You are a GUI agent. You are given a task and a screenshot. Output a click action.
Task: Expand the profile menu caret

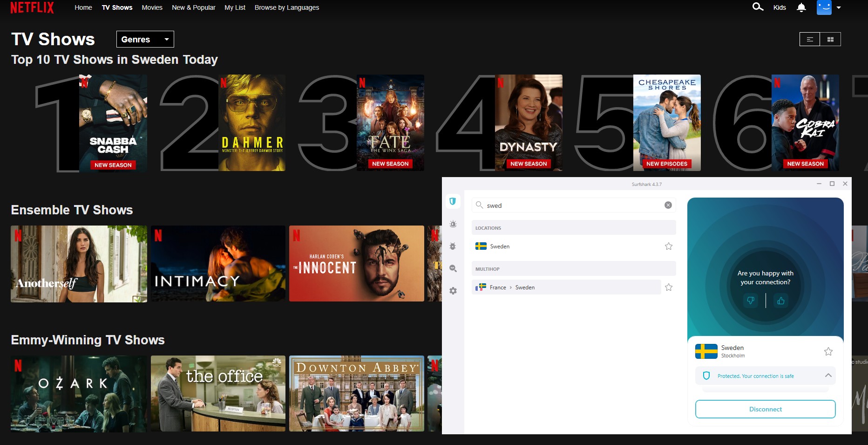click(x=839, y=7)
